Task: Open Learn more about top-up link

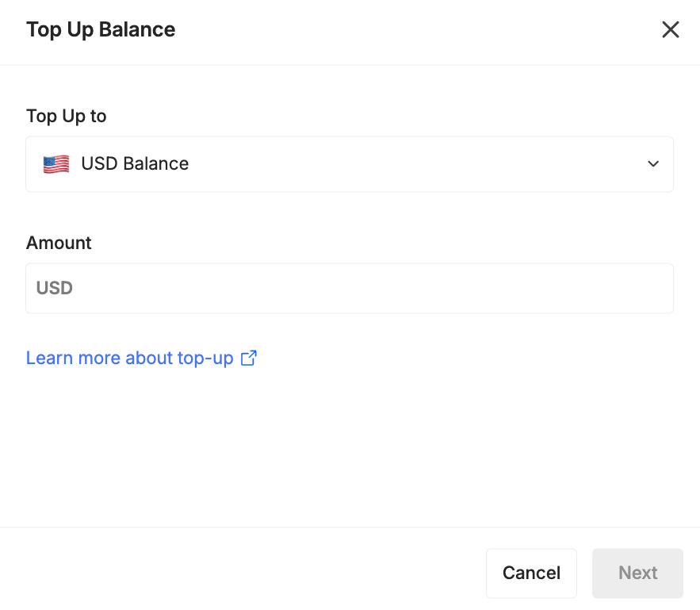Action: (x=129, y=358)
